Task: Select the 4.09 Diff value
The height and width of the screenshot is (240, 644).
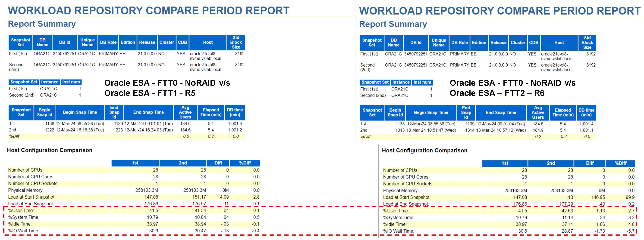Action: [224, 197]
